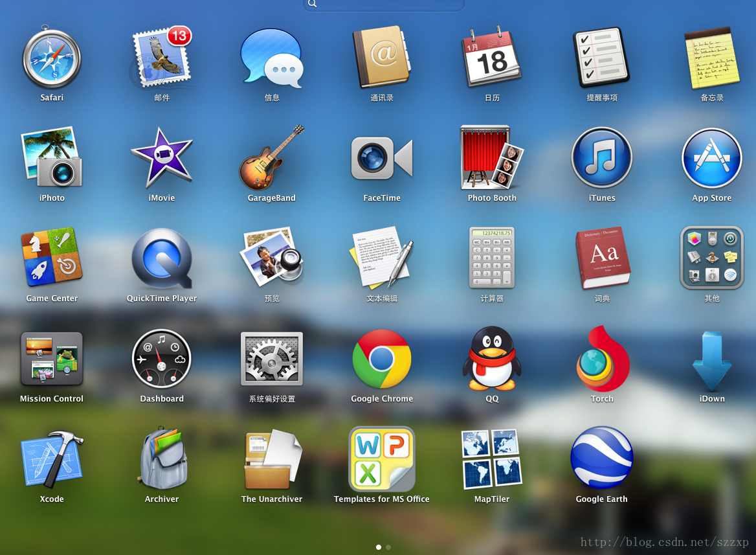
Task: Launch The Unarchiver
Action: 272,459
